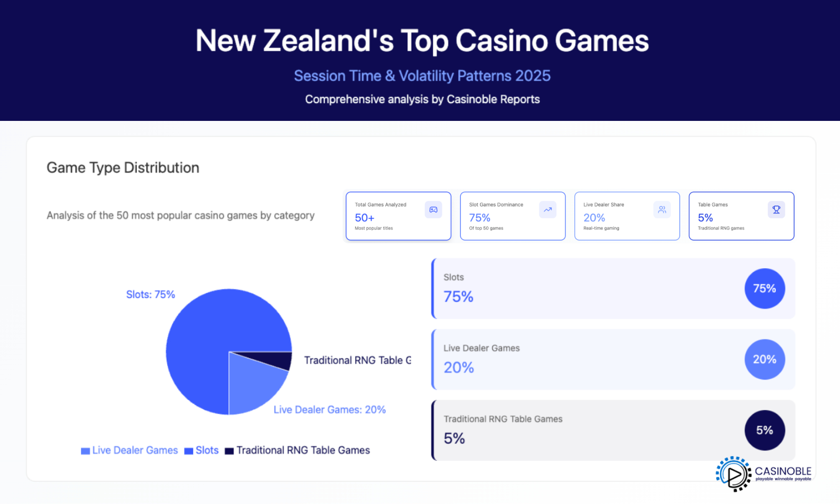Select the large Slots pie slice

[209, 338]
